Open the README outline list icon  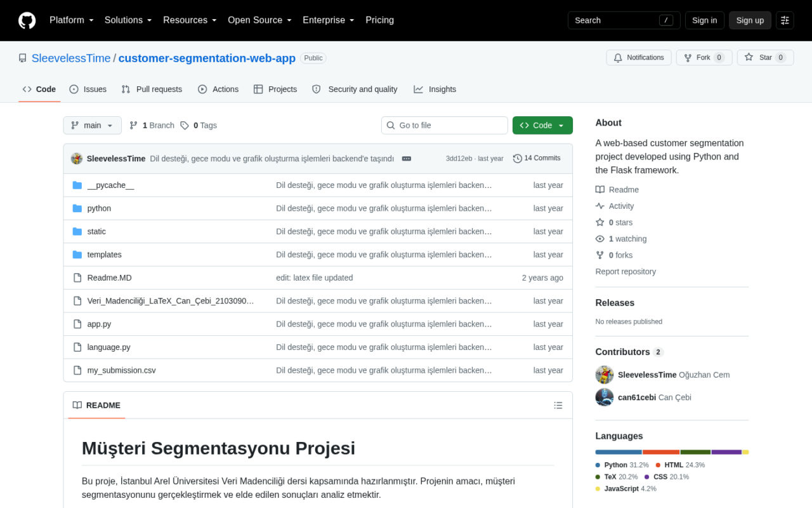pos(558,405)
